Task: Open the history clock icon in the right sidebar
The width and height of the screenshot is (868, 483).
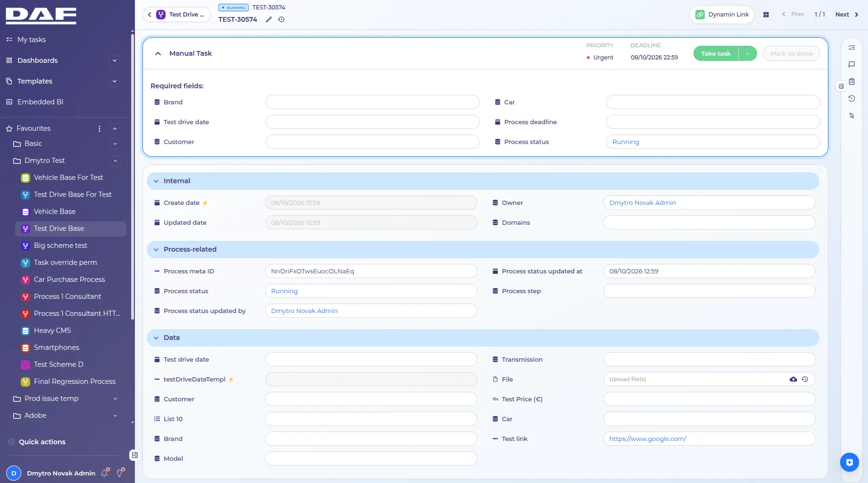Action: tap(851, 98)
